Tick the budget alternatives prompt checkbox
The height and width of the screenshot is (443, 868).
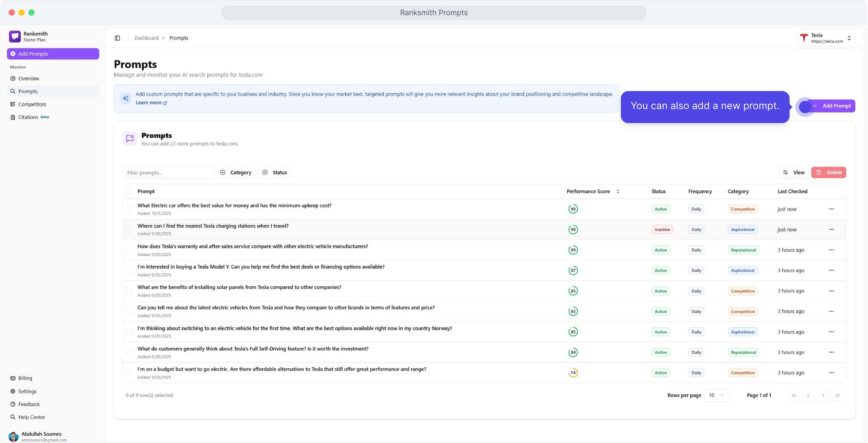point(129,373)
